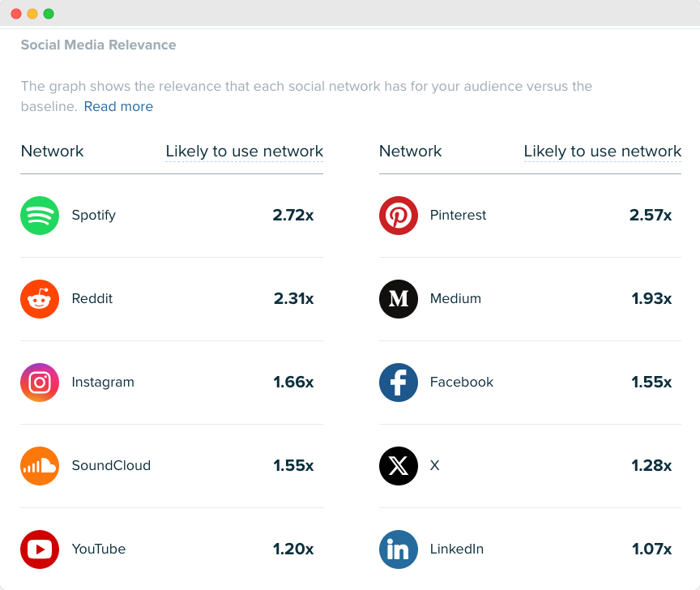Click the YouTube network name
Viewport: 700px width, 590px height.
[x=99, y=549]
